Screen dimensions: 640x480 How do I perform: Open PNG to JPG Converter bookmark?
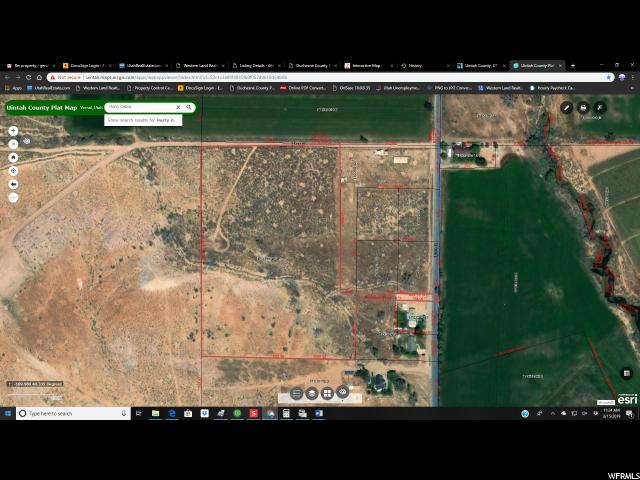(449, 88)
